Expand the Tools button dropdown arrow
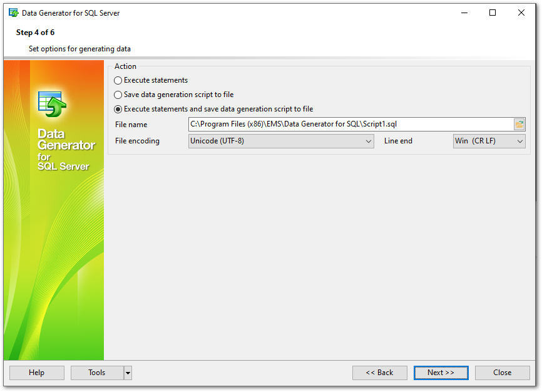Screen dimensions: 542x392 (128, 373)
